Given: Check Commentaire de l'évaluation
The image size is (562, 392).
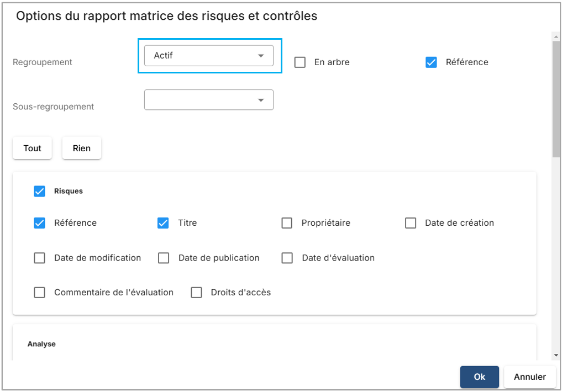Looking at the screenshot, I should (40, 293).
